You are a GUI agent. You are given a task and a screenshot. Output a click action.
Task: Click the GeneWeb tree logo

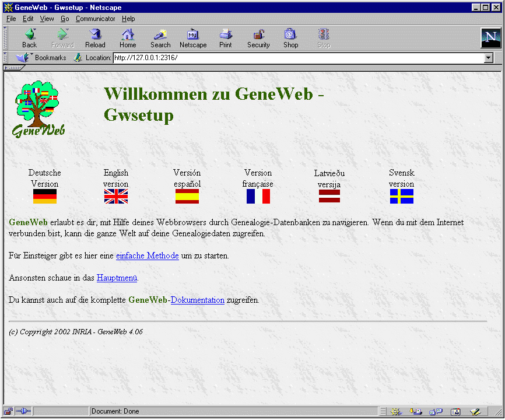[x=38, y=109]
